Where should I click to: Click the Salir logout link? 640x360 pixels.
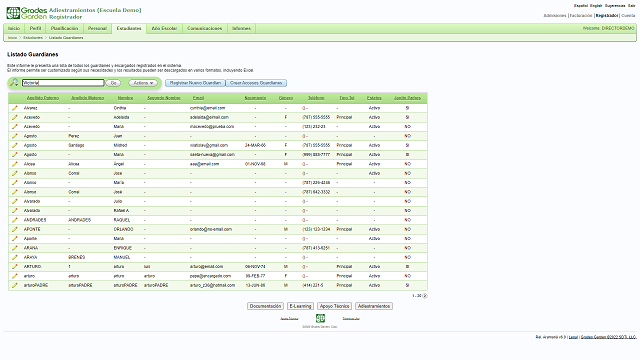631,6
